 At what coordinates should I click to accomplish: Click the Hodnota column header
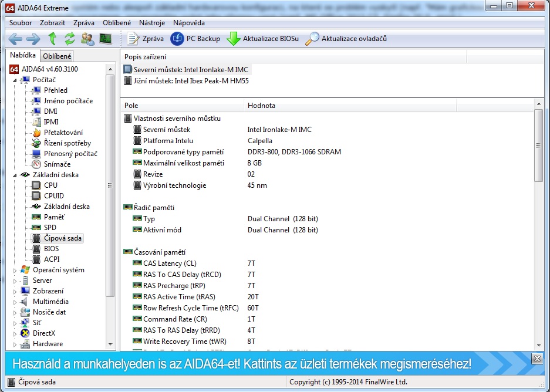coord(261,106)
